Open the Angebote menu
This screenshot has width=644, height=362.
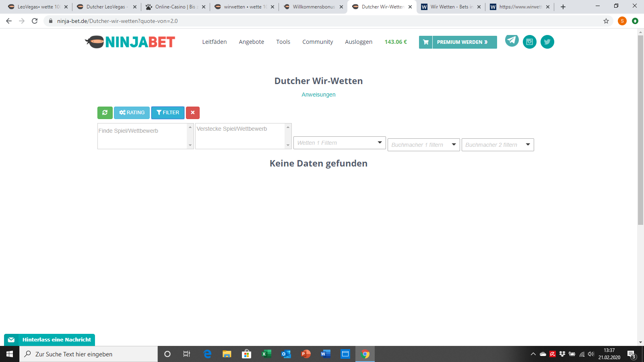pyautogui.click(x=252, y=42)
